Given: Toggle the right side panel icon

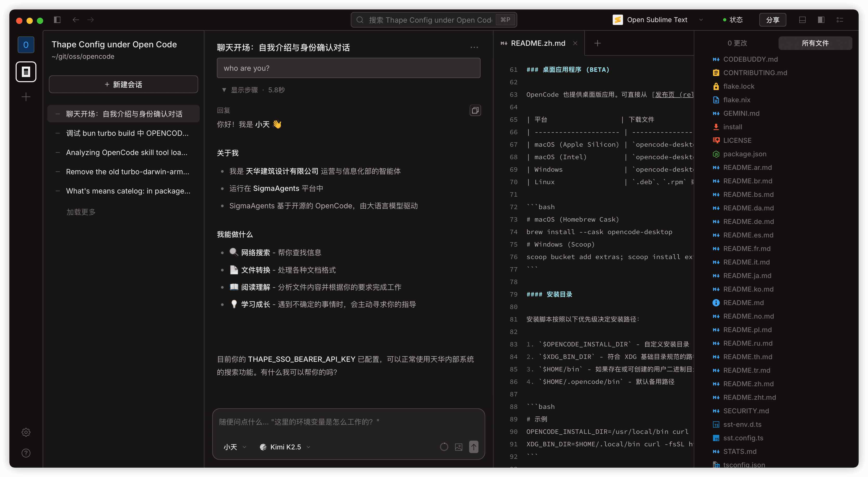Looking at the screenshot, I should [x=821, y=20].
